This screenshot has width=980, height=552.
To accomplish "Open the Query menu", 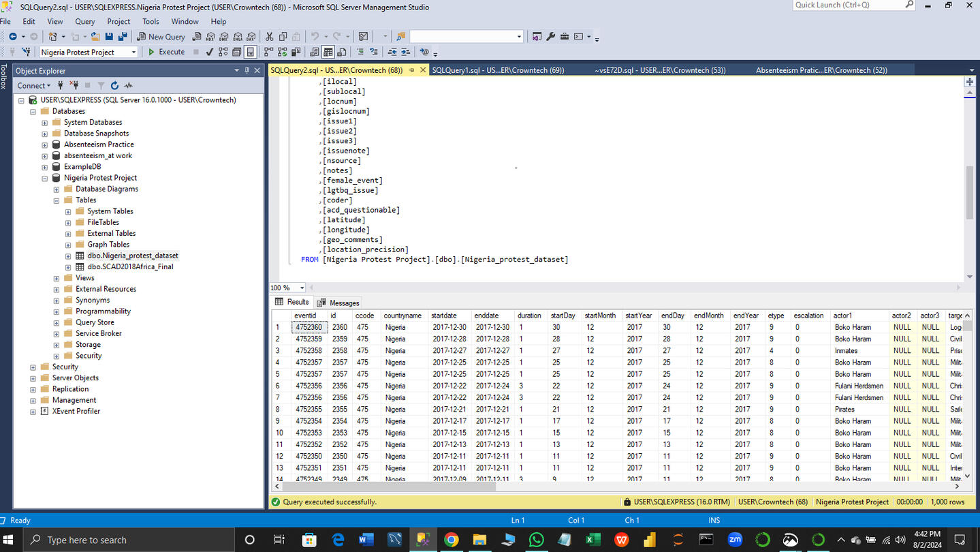I will tap(84, 22).
